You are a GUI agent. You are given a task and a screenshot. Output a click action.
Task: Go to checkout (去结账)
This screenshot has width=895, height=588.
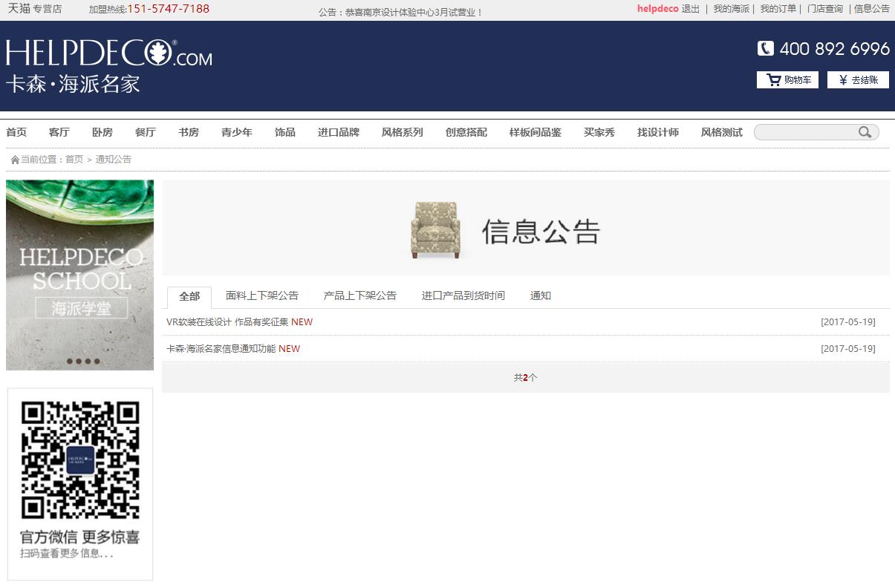[x=858, y=80]
